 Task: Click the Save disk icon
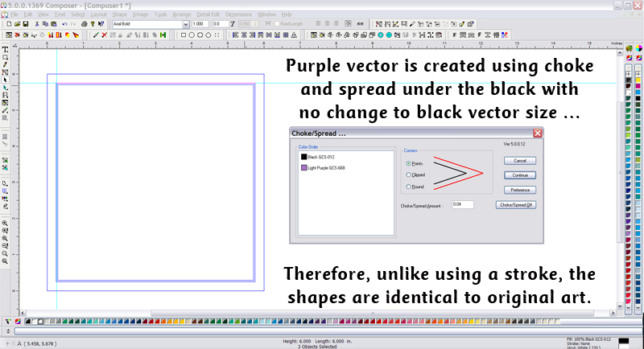[26, 24]
